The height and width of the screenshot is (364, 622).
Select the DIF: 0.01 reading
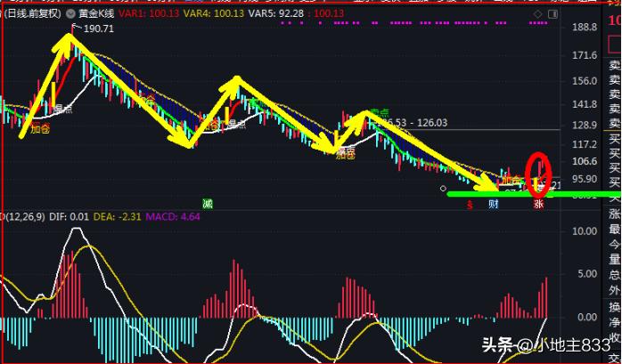[69, 216]
